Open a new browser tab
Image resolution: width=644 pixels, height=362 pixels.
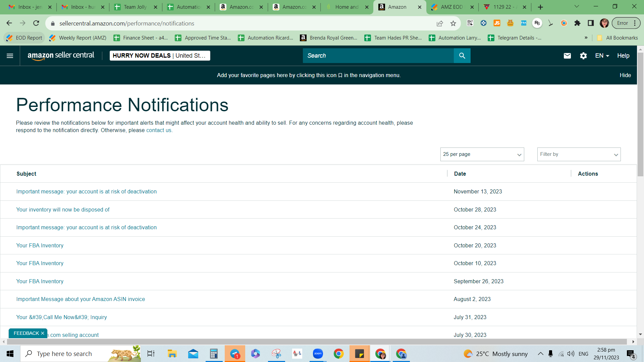point(540,7)
